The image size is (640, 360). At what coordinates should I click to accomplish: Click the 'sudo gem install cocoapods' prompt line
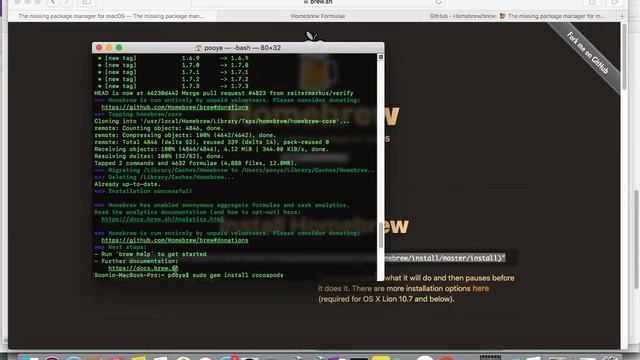[x=189, y=275]
